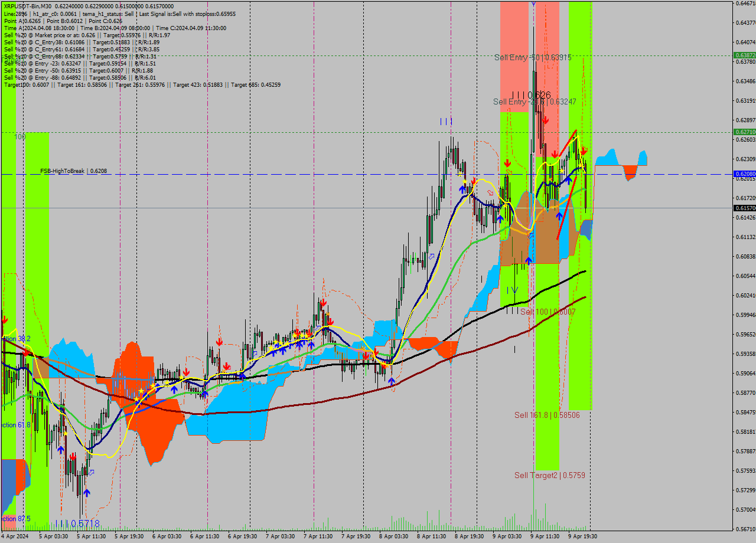This screenshot has width=756, height=543.
Task: Click the 0.64377 price axis label
Action: tap(745, 22)
